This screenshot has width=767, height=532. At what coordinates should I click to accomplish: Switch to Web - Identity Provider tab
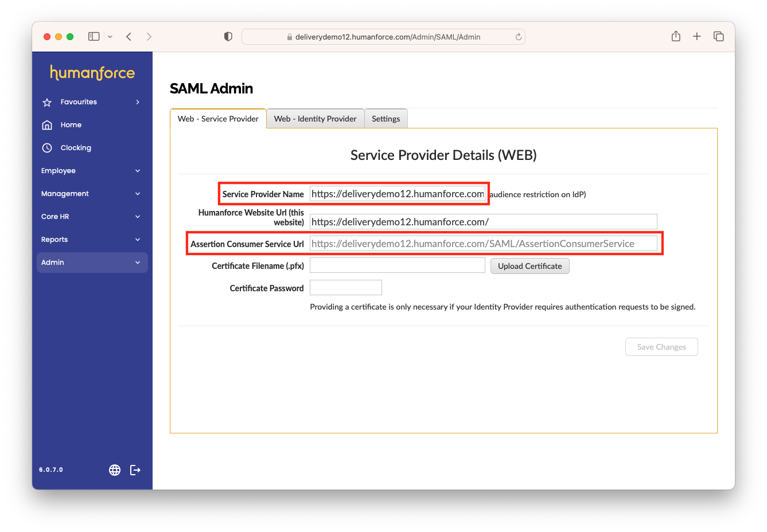tap(315, 119)
